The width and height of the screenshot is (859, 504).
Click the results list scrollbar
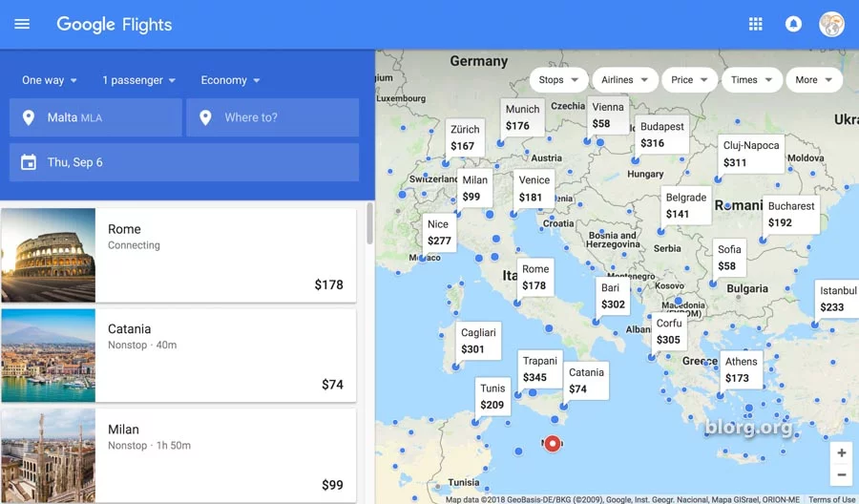[x=369, y=223]
